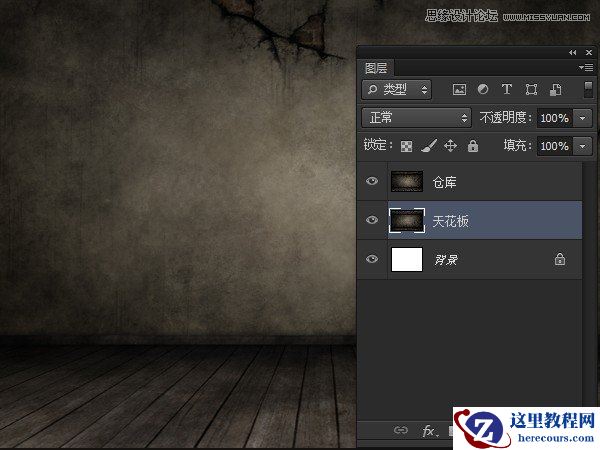Filter layers by pixel image icon
Viewport: 600px width, 450px height.
(x=459, y=90)
